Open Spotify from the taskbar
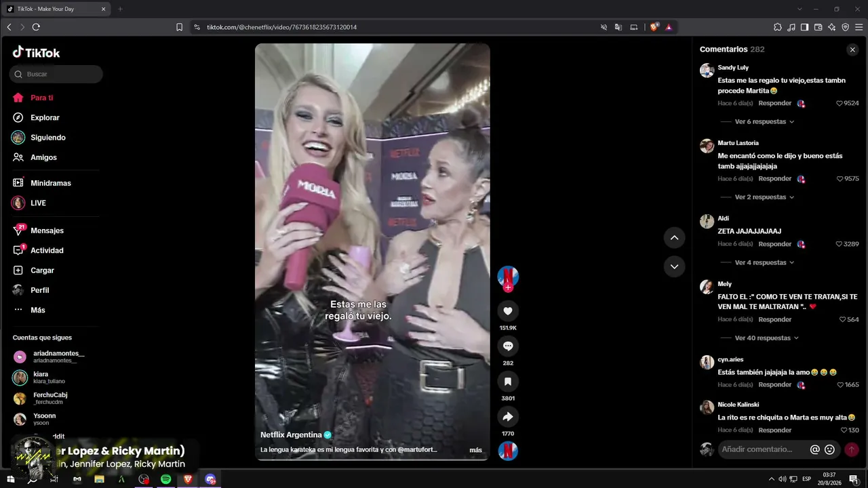868x488 pixels. coord(166,479)
